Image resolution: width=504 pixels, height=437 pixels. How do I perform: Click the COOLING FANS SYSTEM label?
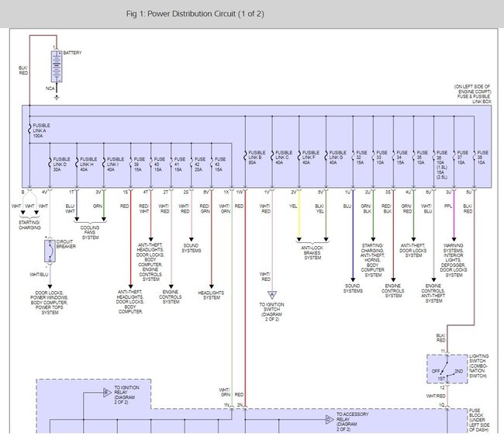coord(90,232)
